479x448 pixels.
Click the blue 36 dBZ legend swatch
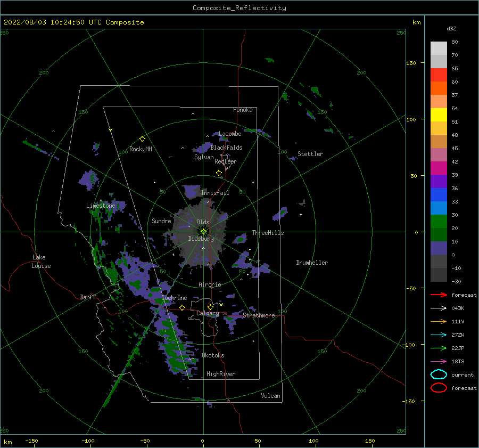439,194
